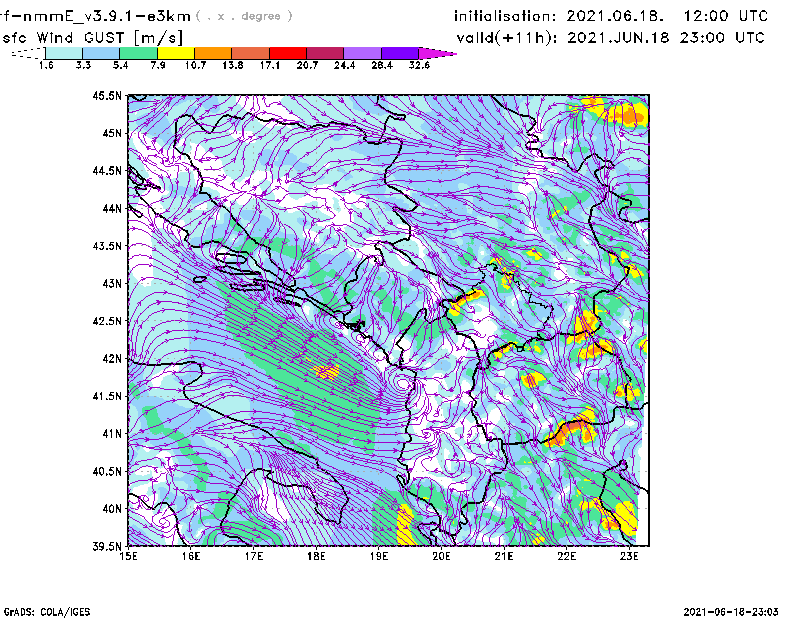
Task: Click the longitude label '19E'
Action: tap(379, 556)
